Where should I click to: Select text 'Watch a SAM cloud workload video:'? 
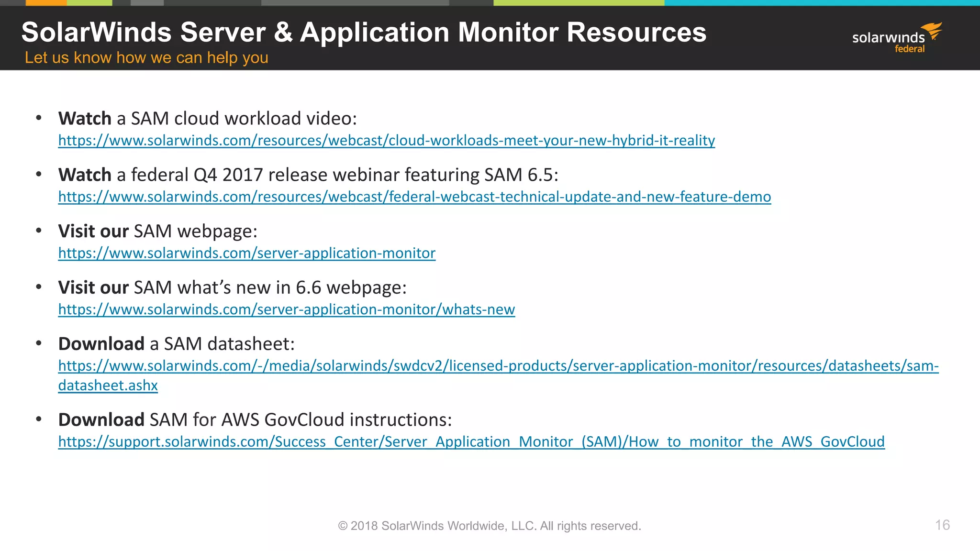tap(208, 118)
